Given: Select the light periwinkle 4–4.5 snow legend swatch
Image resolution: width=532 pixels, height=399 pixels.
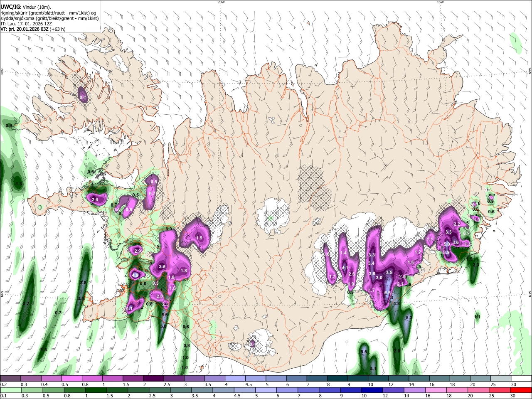Looking at the screenshot, I should [235, 378].
